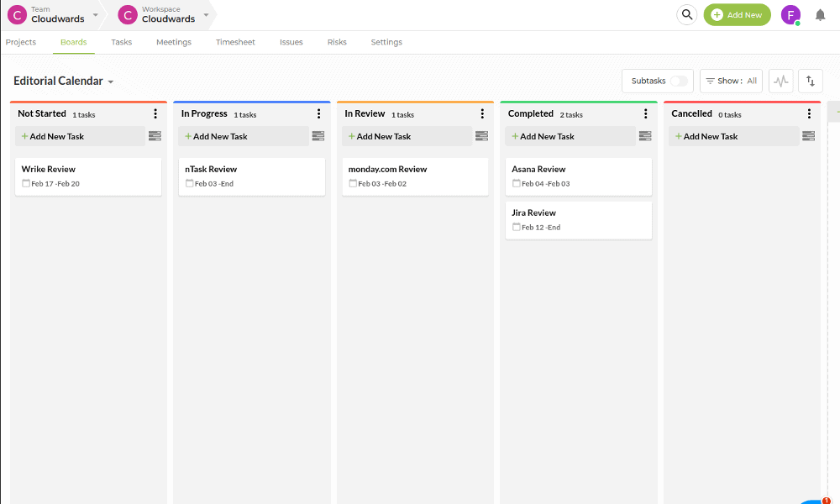Open In Review column three-dot menu
This screenshot has width=840, height=504.
(x=482, y=113)
